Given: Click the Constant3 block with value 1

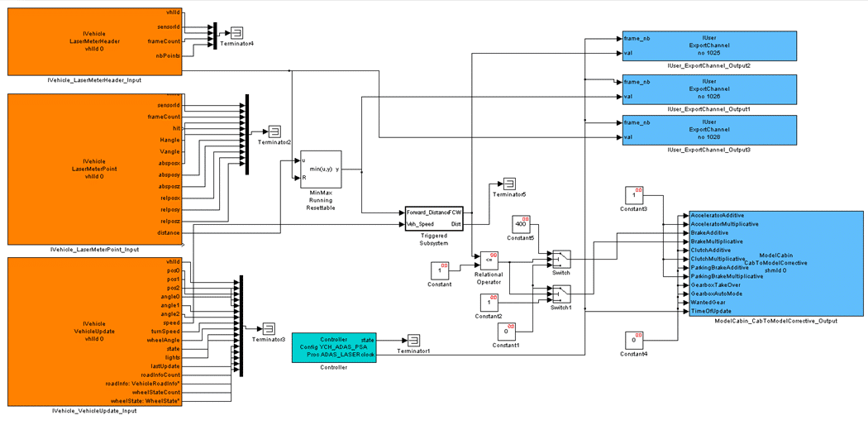Looking at the screenshot, I should tap(634, 196).
